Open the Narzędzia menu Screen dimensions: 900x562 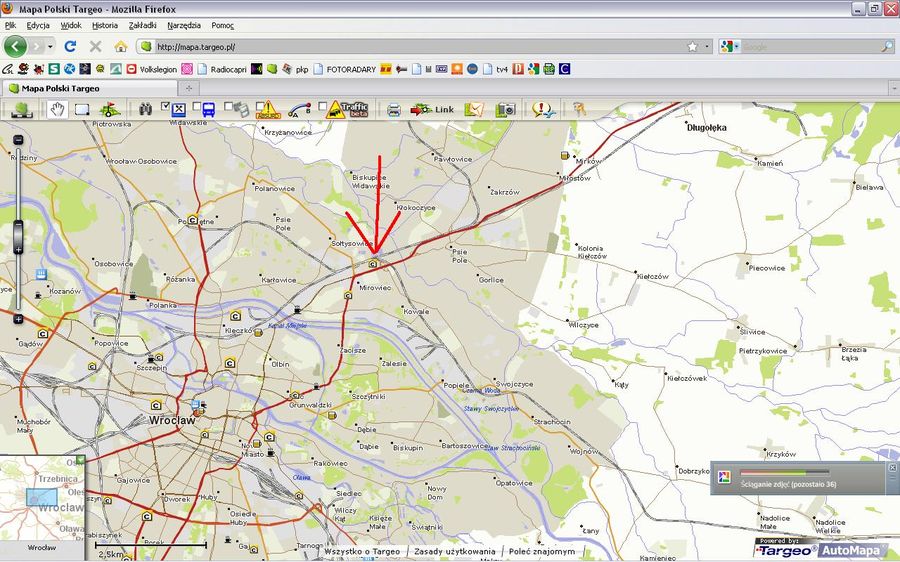(184, 25)
